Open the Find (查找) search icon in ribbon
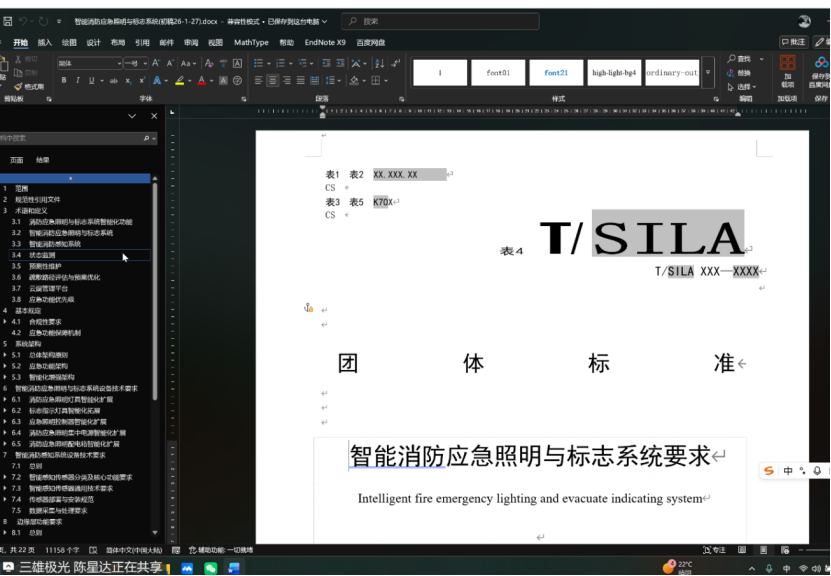831x576 pixels. [x=735, y=60]
